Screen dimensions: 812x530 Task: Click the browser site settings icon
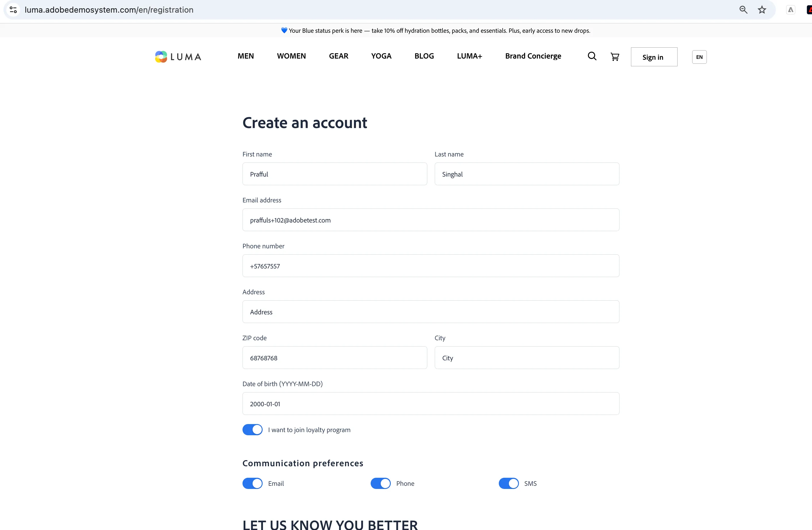pyautogui.click(x=13, y=9)
